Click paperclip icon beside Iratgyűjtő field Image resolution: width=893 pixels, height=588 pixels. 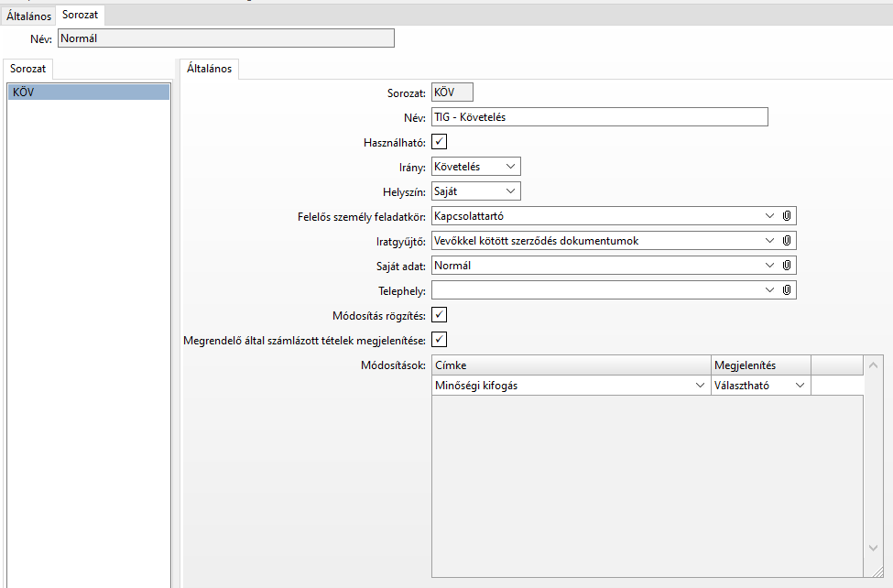click(786, 241)
